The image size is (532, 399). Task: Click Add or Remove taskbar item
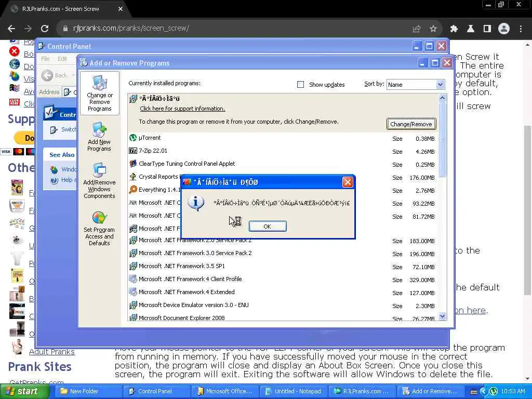431,391
